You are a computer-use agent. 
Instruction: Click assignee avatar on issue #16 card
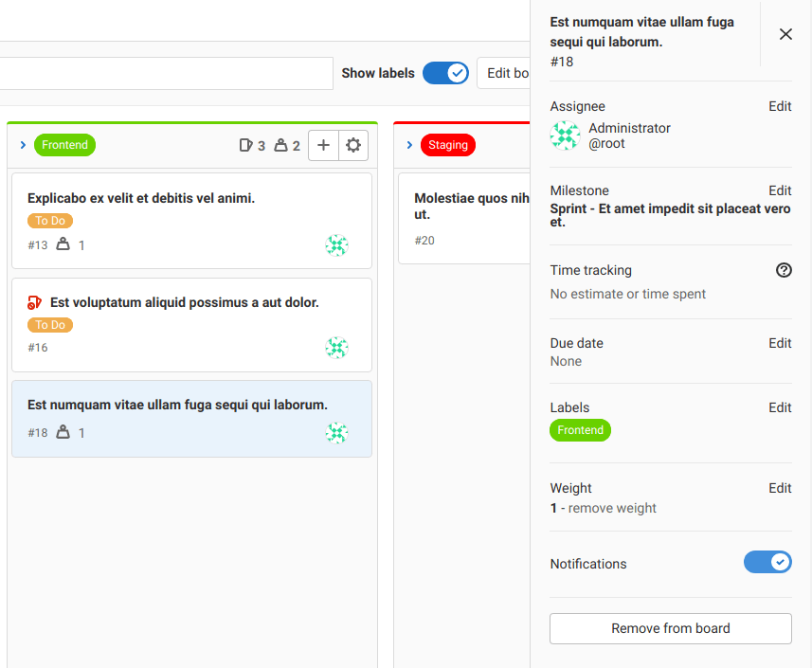pos(336,348)
